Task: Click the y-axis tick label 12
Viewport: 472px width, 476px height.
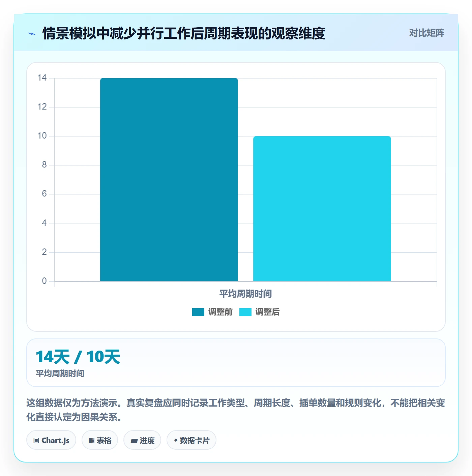Action: [x=42, y=107]
